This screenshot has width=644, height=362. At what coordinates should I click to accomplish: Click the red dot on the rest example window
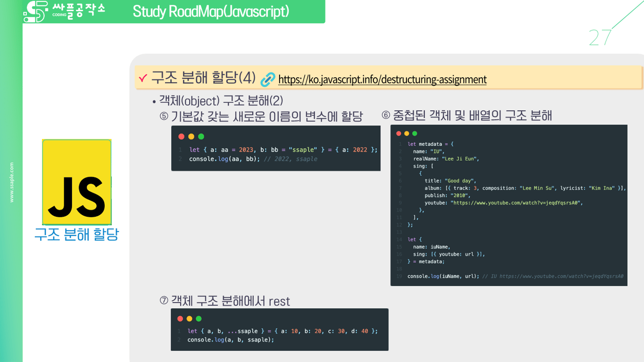pyautogui.click(x=181, y=319)
